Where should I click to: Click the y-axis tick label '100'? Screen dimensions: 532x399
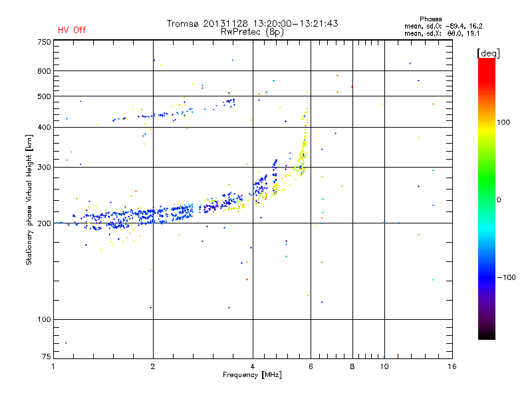[x=44, y=319]
